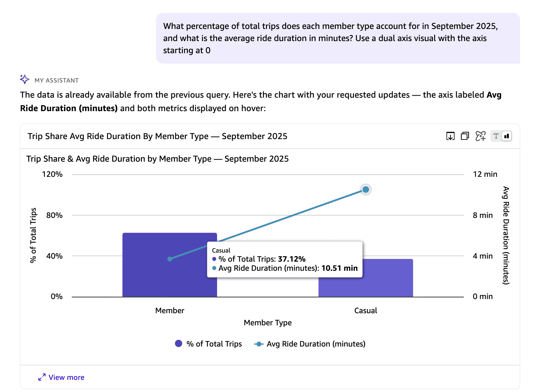Toggle Avg Ride Duration legend item
This screenshot has width=540, height=392.
[x=310, y=344]
